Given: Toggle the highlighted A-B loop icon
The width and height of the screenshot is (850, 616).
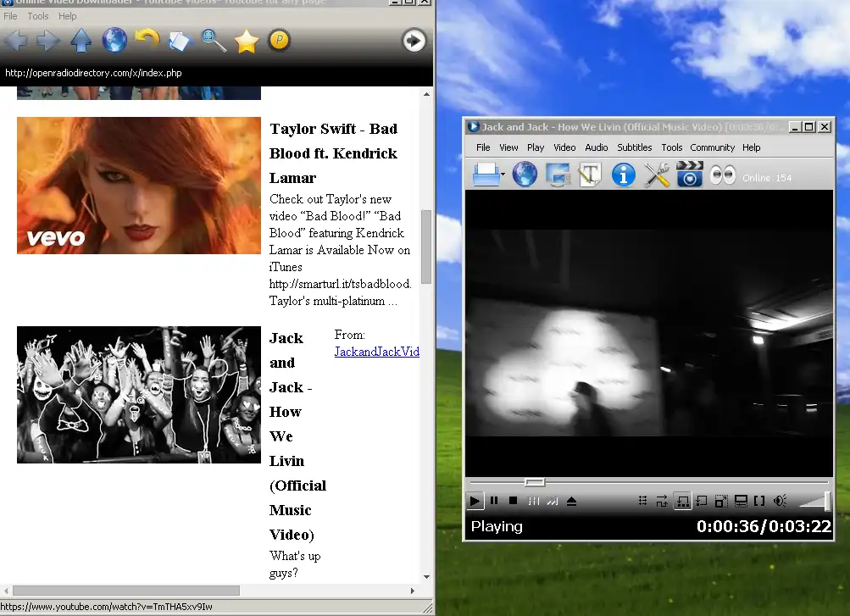Looking at the screenshot, I should click(682, 501).
